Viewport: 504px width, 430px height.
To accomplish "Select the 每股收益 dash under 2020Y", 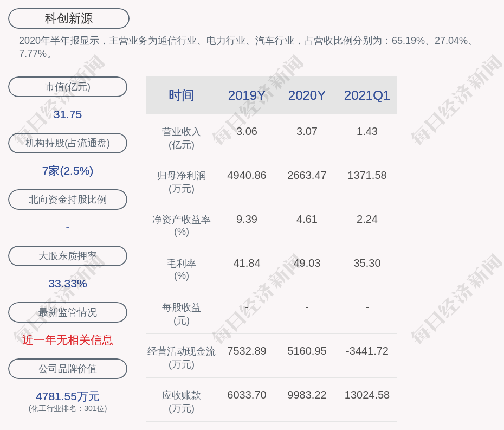I will click(x=307, y=307).
